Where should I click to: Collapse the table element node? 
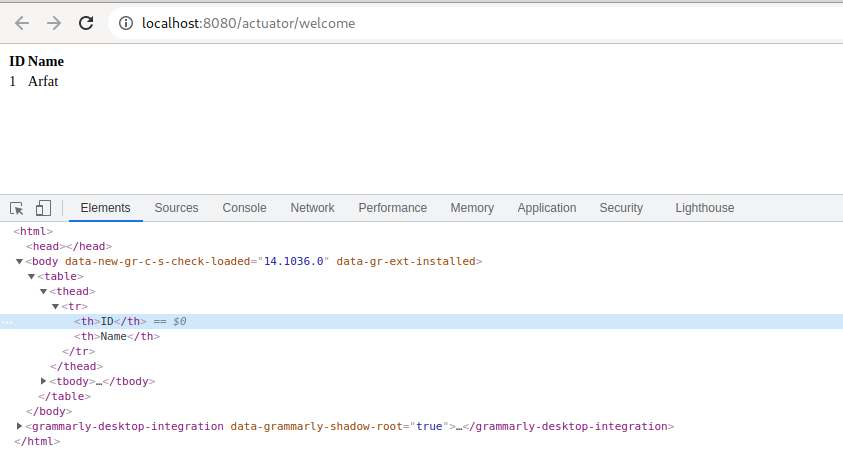[x=31, y=276]
